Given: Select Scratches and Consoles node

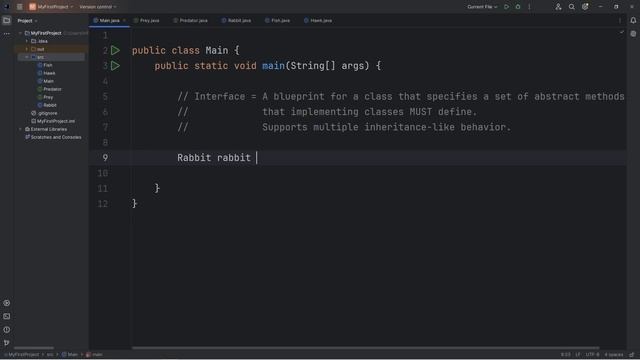Looking at the screenshot, I should point(53,137).
